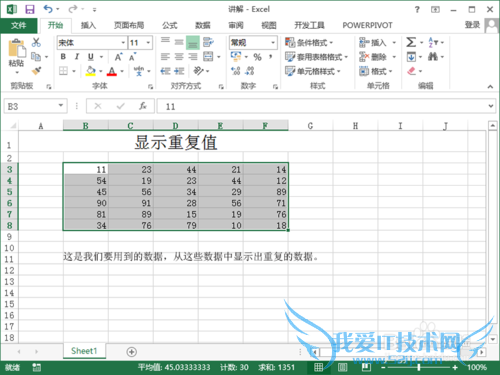Switch to the 公式 Formulas tab
Screen dimensions: 500x375
[170, 25]
